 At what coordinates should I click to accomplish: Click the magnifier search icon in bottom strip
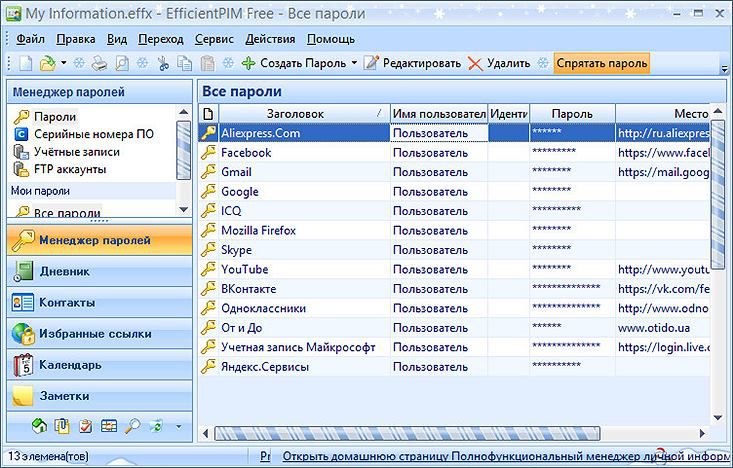pos(133,425)
